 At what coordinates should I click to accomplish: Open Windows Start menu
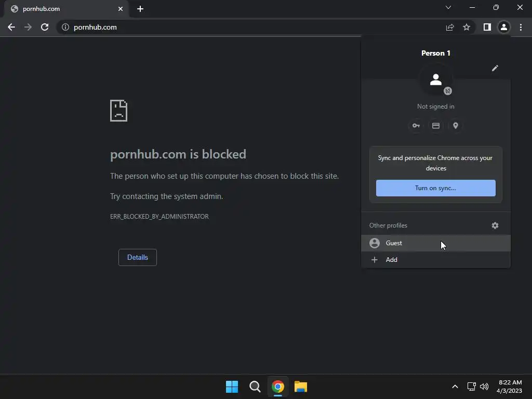[x=232, y=387]
